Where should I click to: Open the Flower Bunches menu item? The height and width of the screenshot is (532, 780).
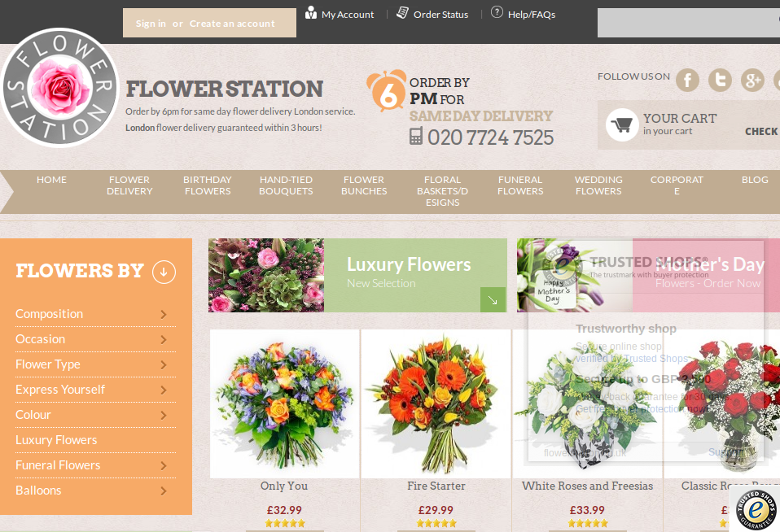pos(364,185)
